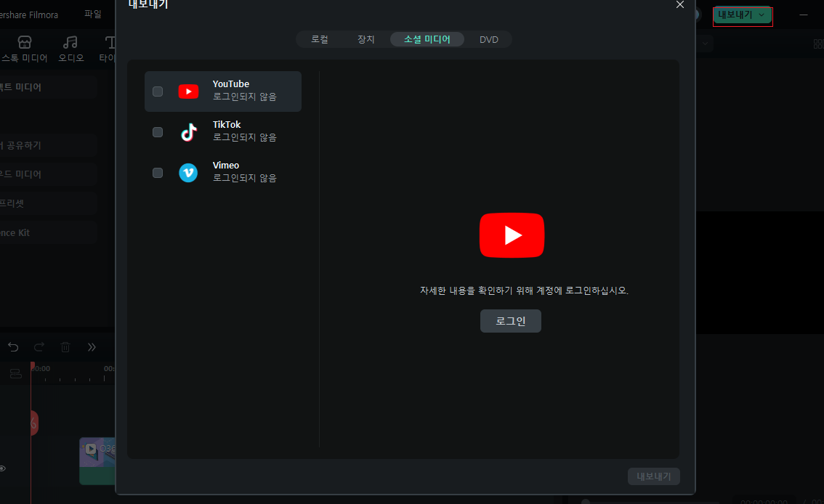
Task: Click the trash delete icon
Action: (x=65, y=347)
